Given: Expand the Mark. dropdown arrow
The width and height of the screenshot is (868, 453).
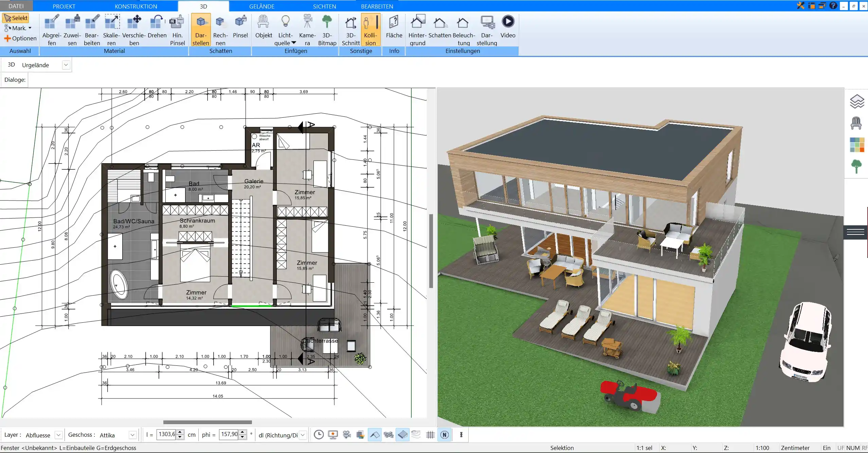Looking at the screenshot, I should click(30, 28).
